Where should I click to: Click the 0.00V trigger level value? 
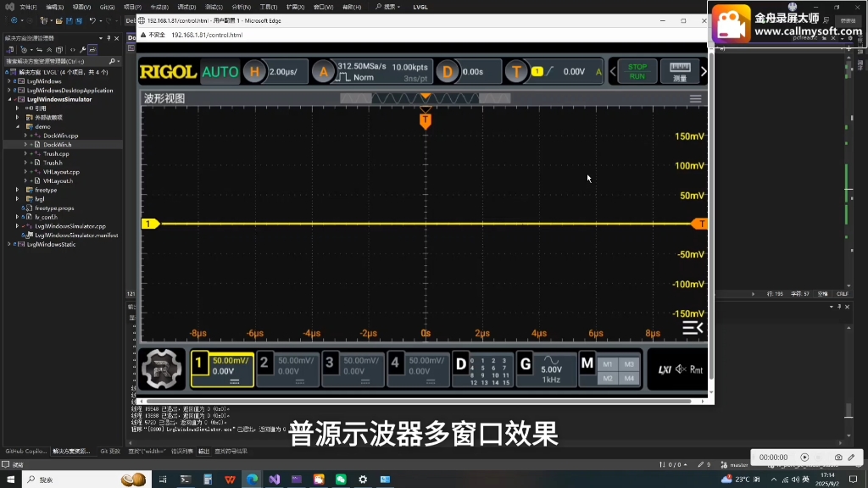[574, 72]
